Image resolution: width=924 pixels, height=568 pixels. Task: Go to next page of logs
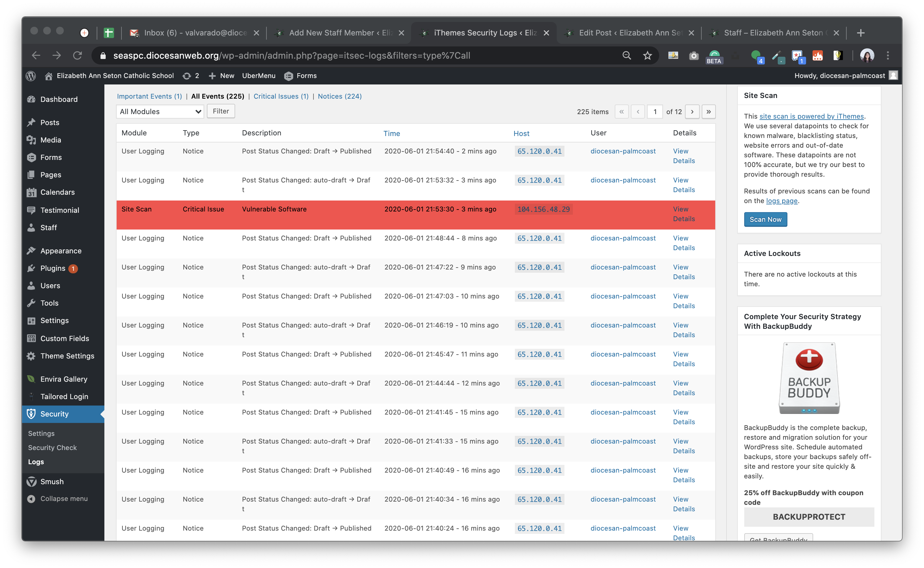(692, 112)
